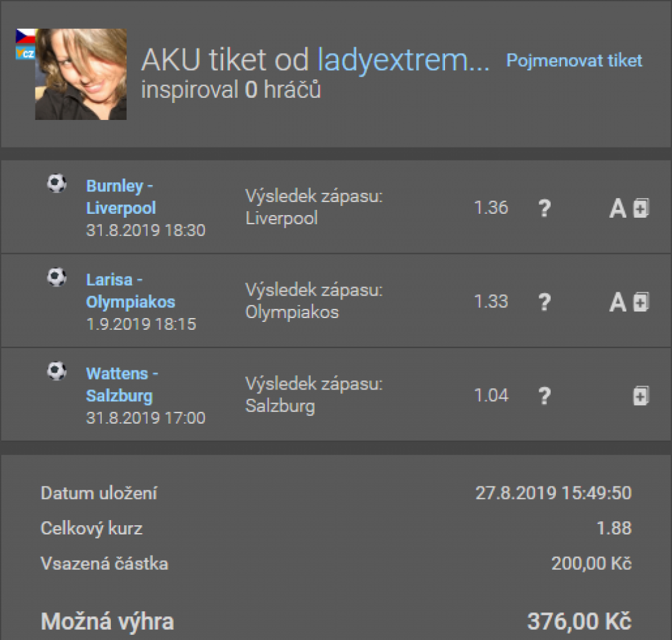The width and height of the screenshot is (672, 640).
Task: Click the Pojmenovat tiket link
Action: tap(574, 61)
